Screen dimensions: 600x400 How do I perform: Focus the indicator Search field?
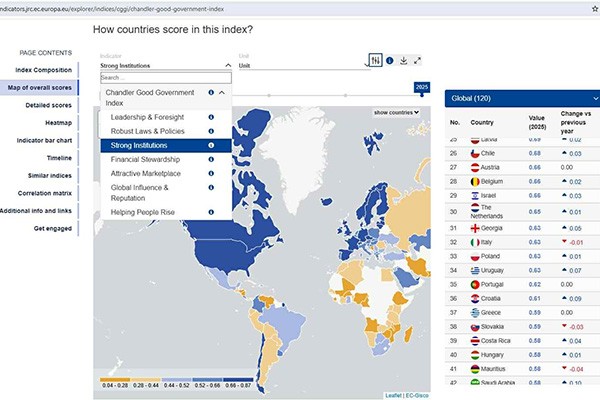pos(166,78)
